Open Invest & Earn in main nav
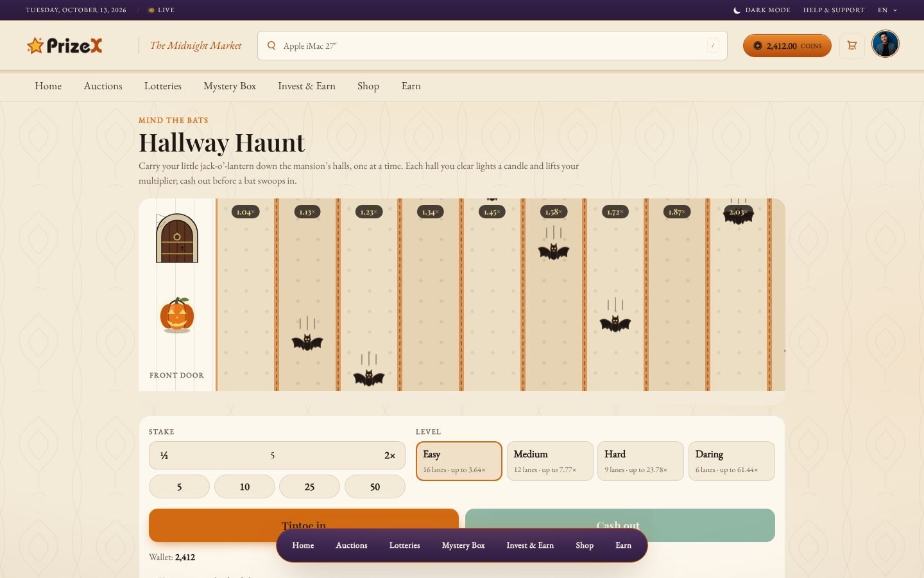 307,86
